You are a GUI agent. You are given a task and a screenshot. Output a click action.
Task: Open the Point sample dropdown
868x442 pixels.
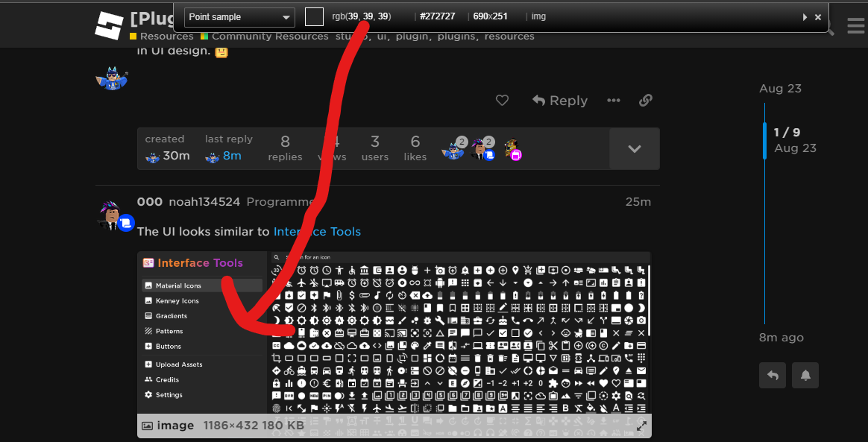click(239, 16)
